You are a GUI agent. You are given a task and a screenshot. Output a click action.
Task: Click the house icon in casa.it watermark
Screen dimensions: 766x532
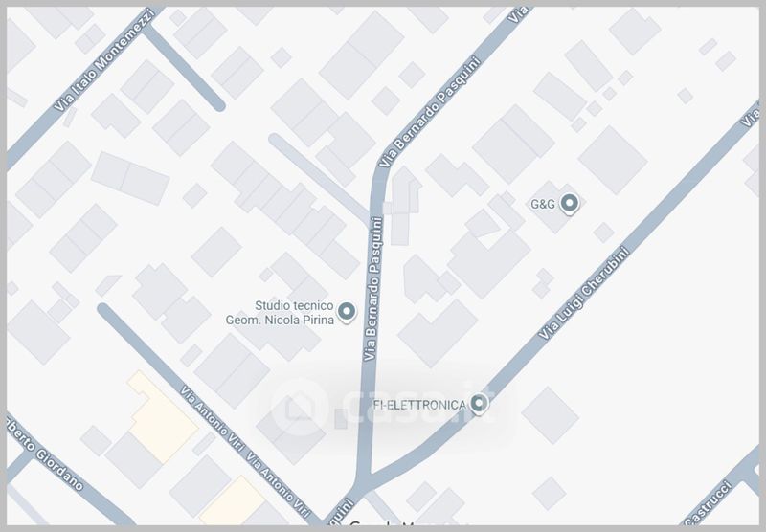pyautogui.click(x=299, y=407)
